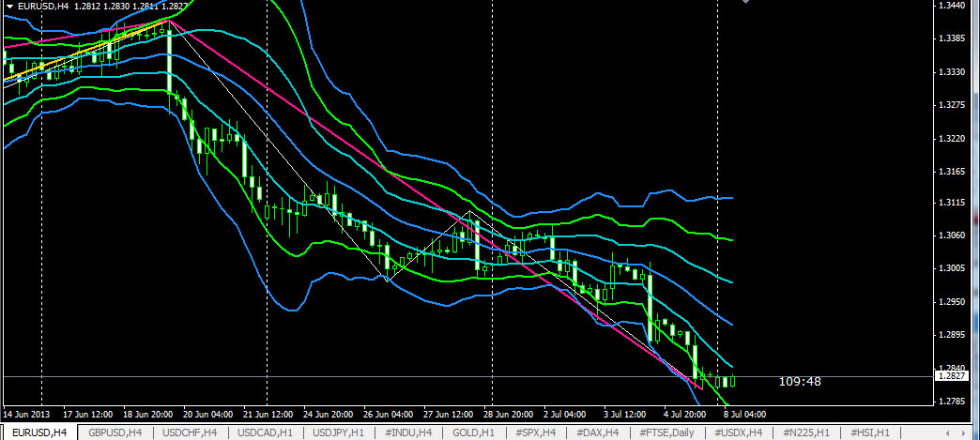Click the 1.3385 price scale label
The image size is (980, 440).
(x=952, y=38)
